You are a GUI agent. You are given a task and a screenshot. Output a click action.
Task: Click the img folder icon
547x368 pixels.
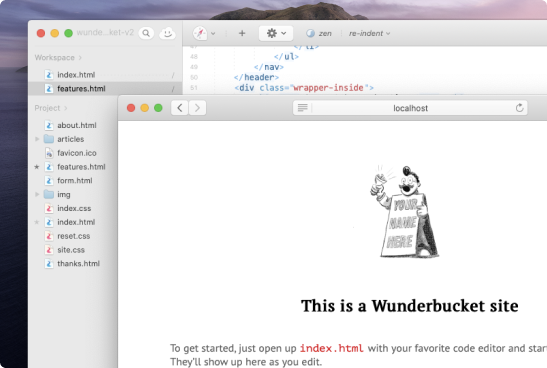click(x=49, y=194)
